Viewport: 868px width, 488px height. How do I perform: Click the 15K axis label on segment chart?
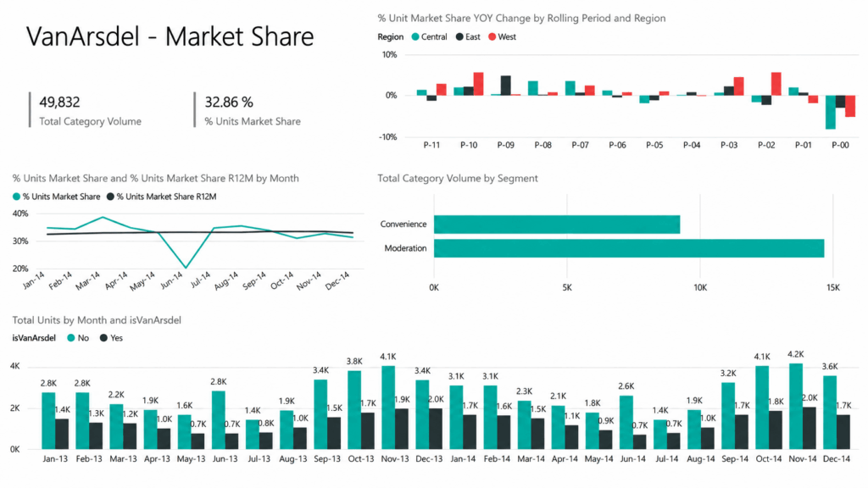(832, 288)
